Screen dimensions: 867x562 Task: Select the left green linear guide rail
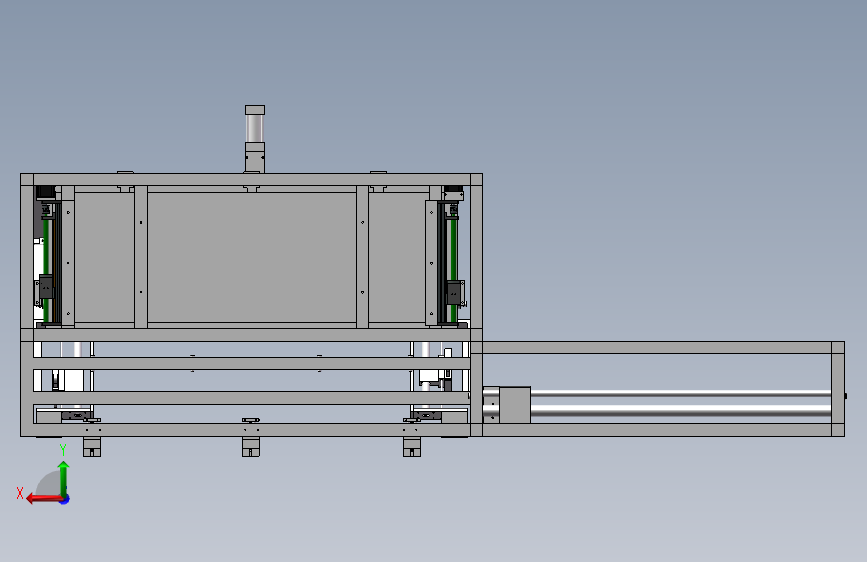[x=46, y=270]
